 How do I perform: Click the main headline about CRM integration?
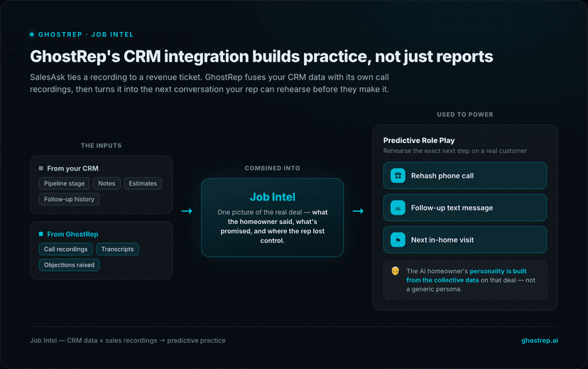click(261, 56)
